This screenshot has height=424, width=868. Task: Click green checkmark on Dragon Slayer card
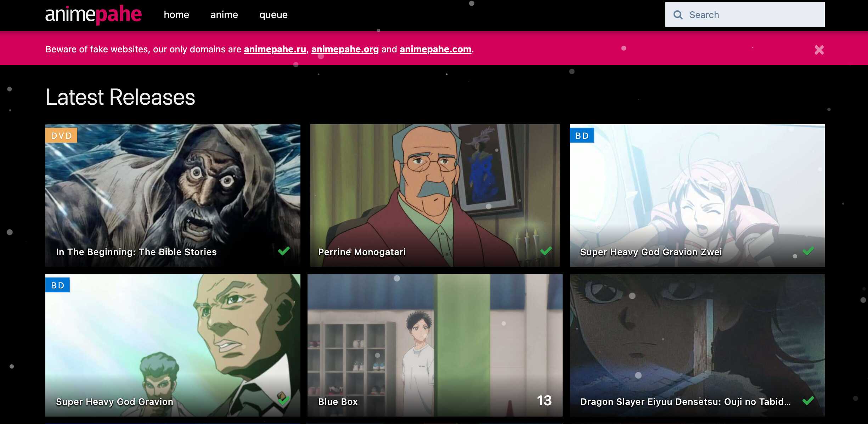(808, 401)
